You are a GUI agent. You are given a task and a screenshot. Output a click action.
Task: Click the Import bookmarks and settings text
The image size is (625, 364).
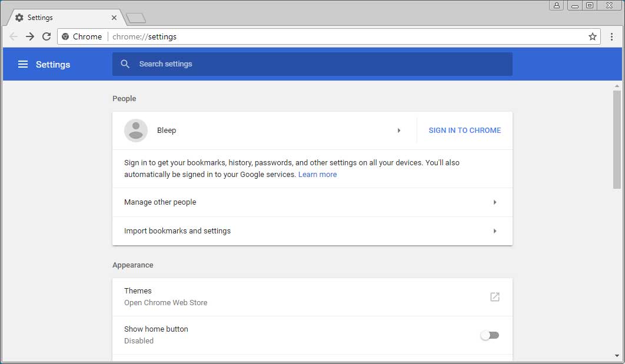[x=177, y=231]
